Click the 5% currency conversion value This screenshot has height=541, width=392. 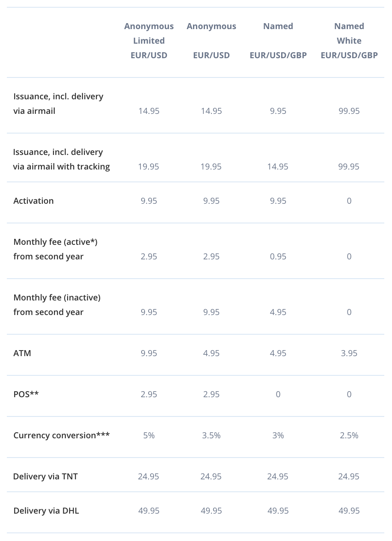149,435
